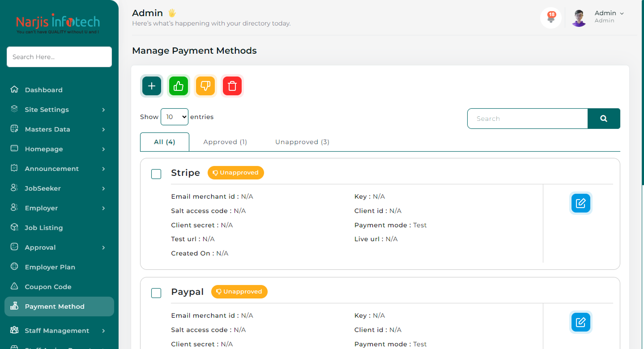The height and width of the screenshot is (349, 644).
Task: Open the notification bell with 18 alerts
Action: coord(551,18)
